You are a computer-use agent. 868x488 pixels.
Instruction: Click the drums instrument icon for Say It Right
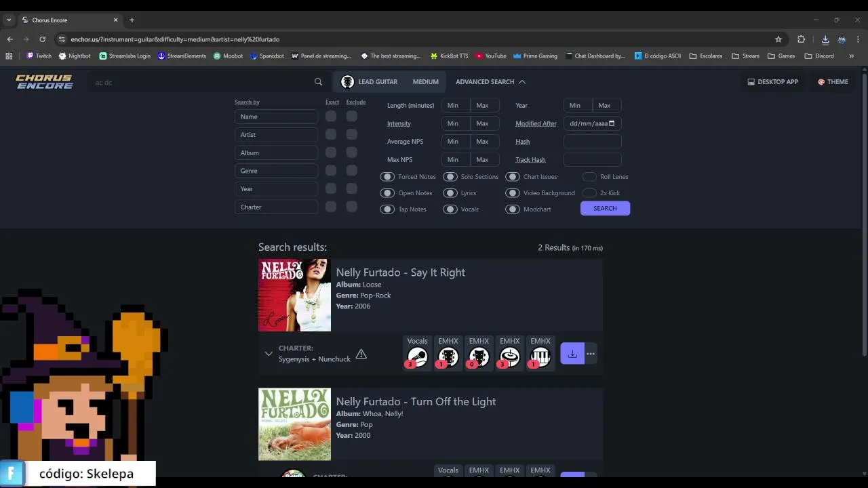pos(510,357)
